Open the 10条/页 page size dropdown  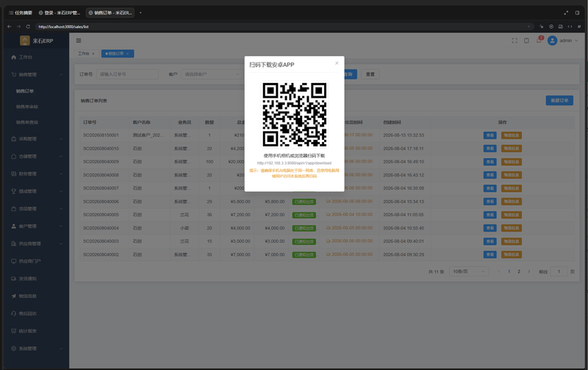[469, 271]
